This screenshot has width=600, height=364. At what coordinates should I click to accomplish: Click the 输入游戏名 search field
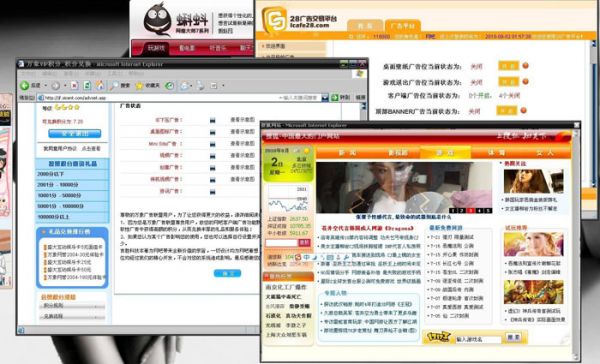tap(478, 339)
